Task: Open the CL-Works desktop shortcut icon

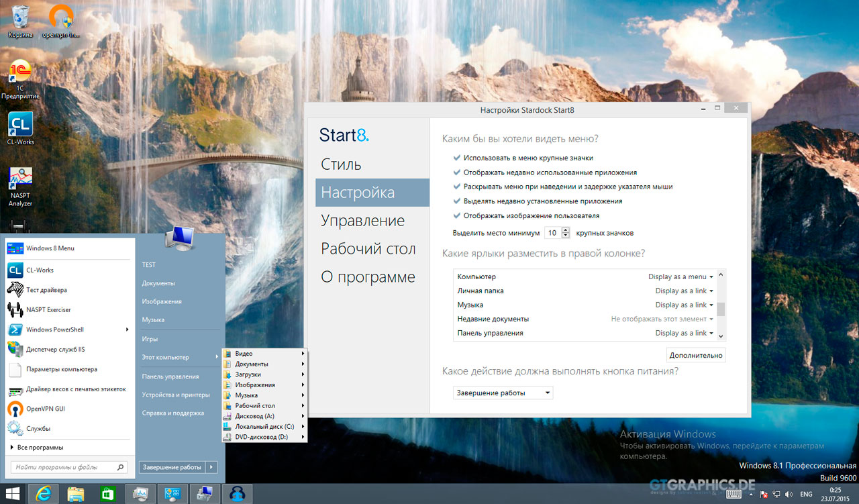Action: coord(20,125)
